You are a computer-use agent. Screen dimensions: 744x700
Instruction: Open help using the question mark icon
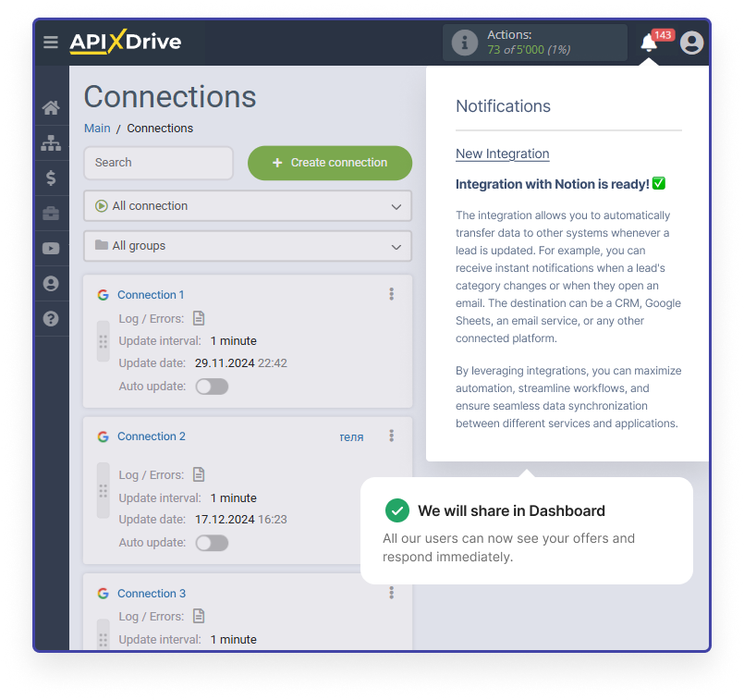tap(52, 319)
